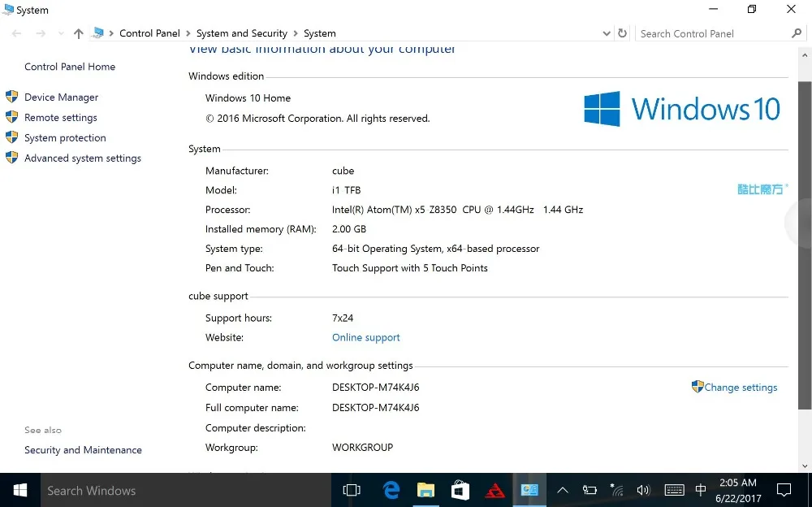Image resolution: width=812 pixels, height=507 pixels.
Task: Open Remote settings link
Action: 61,118
